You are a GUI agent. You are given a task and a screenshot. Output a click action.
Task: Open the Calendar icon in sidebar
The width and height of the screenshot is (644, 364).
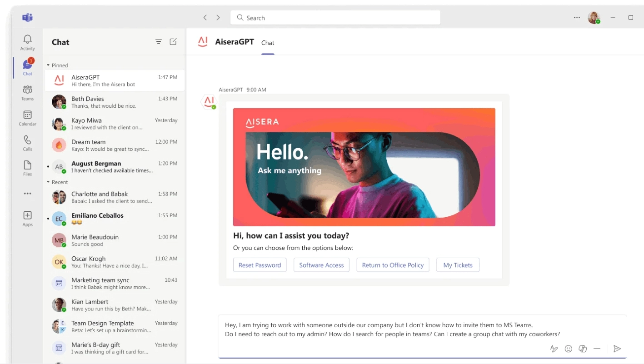[x=27, y=118]
